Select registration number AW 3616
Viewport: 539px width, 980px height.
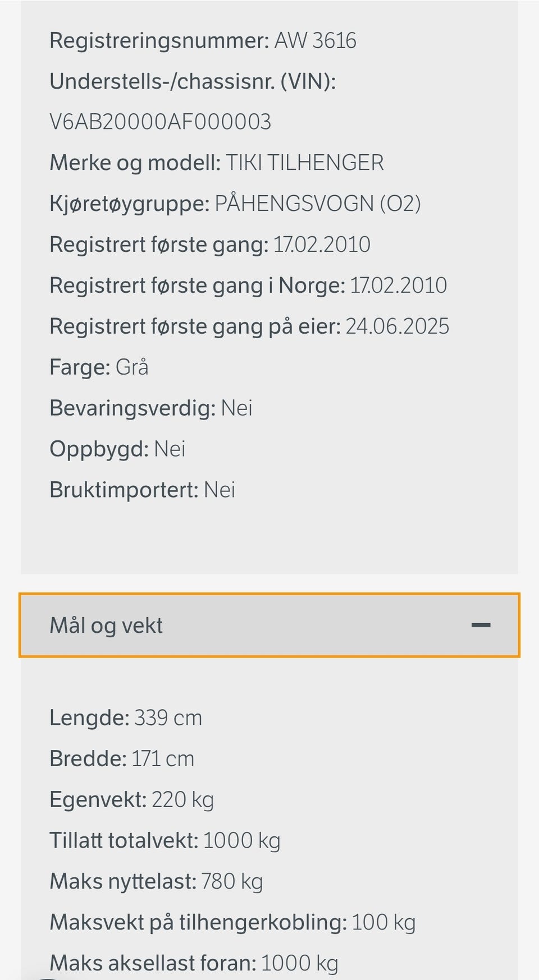click(x=315, y=41)
